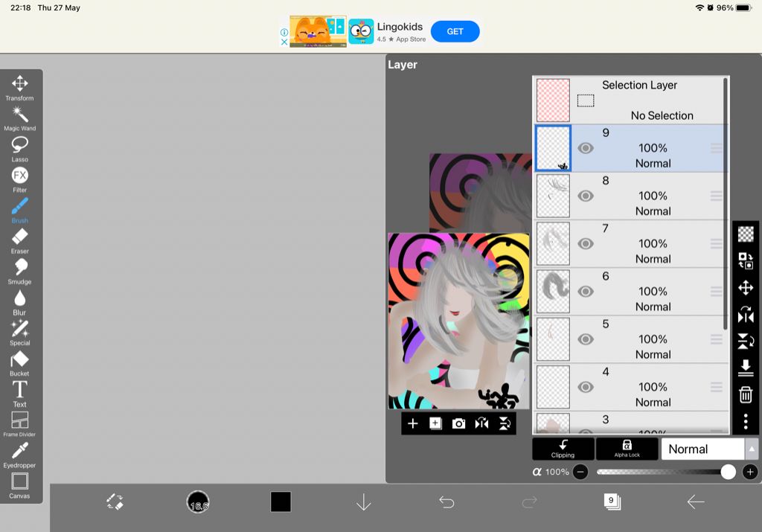Open the three-dot more options menu
Screen dimensions: 762x532
pyautogui.click(x=746, y=421)
